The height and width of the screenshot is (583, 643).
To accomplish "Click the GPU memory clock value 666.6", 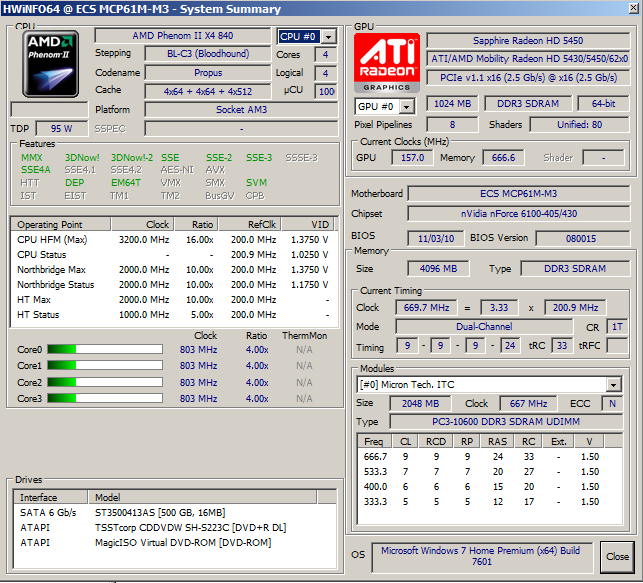I will coord(503,157).
